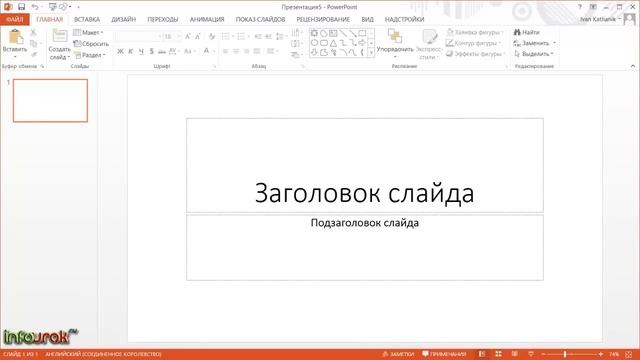
Task: Click the Упорядочить arrange icon
Action: (395, 36)
